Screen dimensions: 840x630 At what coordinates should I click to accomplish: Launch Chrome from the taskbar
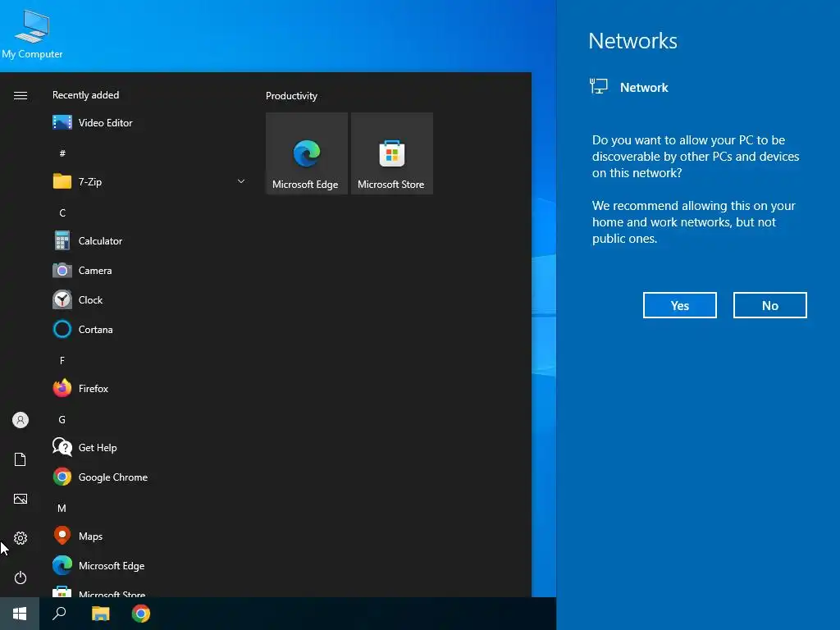tap(141, 614)
